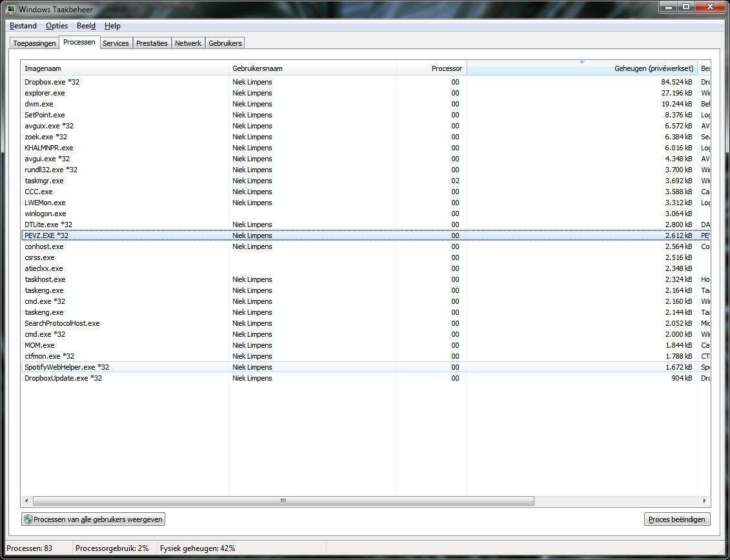
Task: Select conhost.exe process
Action: click(x=366, y=246)
